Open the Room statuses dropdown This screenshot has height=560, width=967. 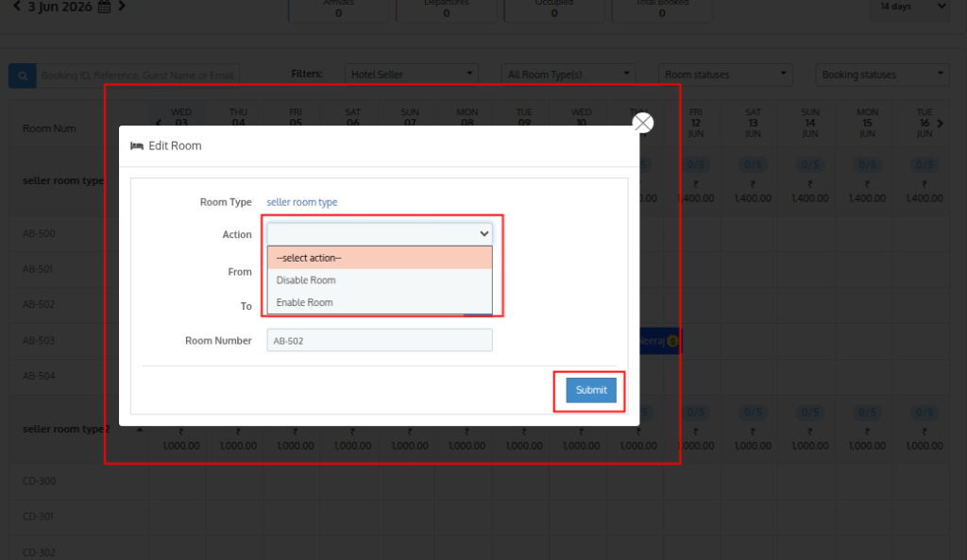coord(724,75)
